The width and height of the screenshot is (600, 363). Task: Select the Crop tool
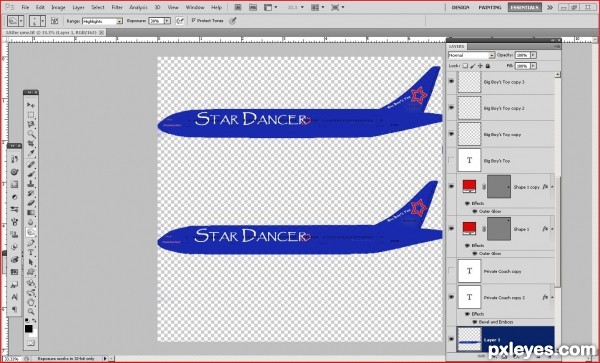31,144
